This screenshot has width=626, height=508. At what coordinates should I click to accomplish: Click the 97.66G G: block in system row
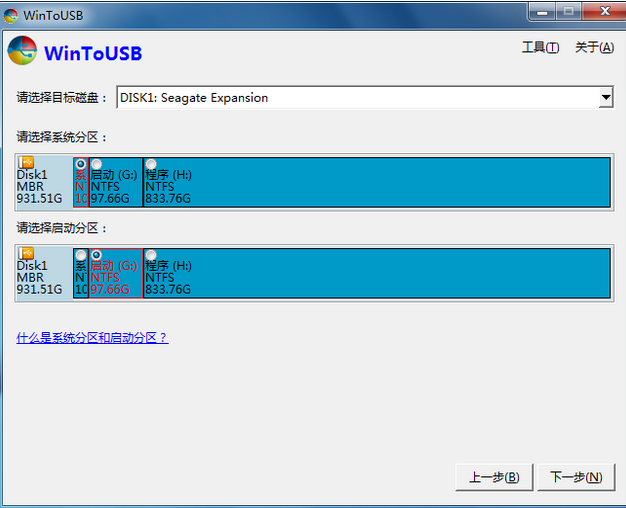click(x=116, y=182)
